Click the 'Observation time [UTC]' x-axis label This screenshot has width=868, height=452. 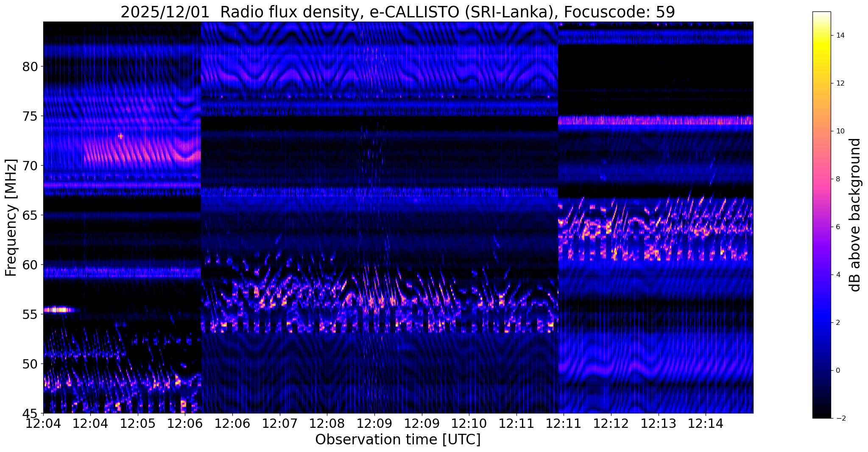pyautogui.click(x=398, y=440)
